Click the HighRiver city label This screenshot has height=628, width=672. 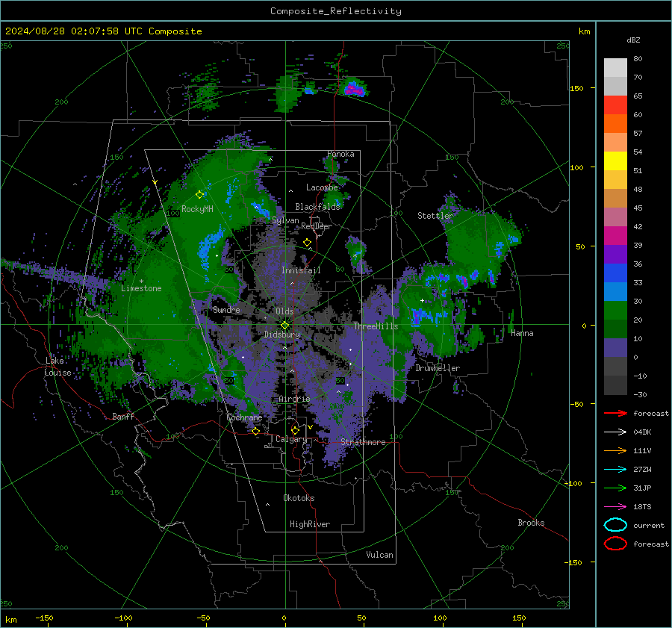click(310, 524)
